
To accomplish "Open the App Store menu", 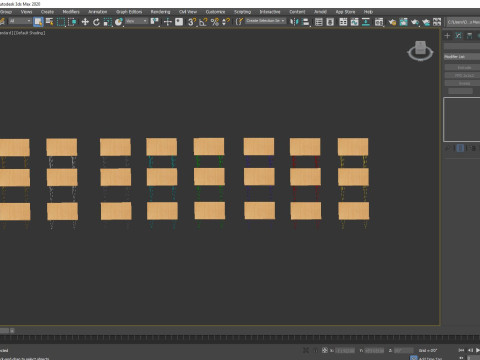I will pyautogui.click(x=345, y=12).
